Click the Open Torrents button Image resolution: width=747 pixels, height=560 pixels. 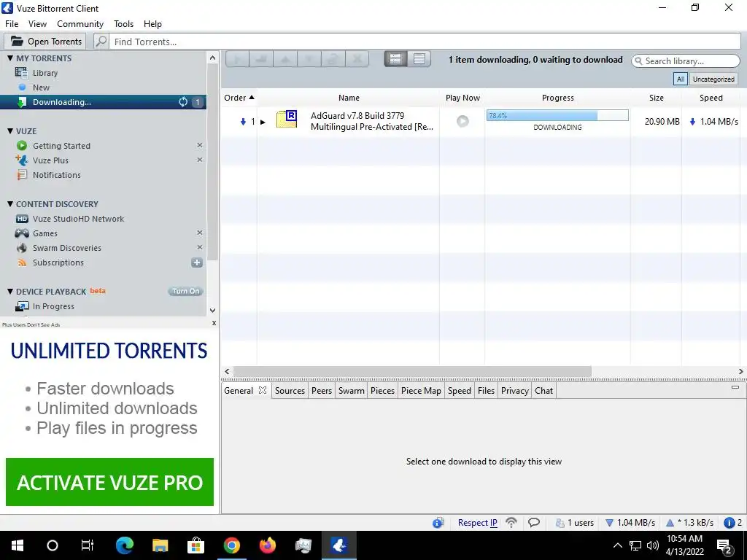tap(45, 42)
